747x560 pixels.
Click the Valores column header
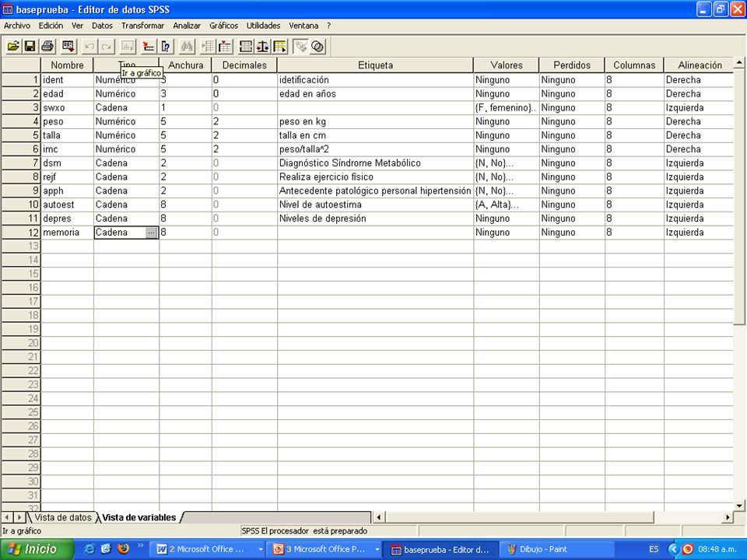click(x=507, y=65)
